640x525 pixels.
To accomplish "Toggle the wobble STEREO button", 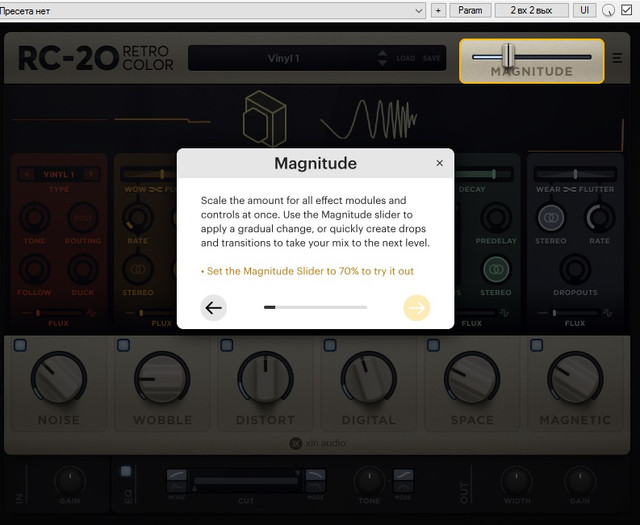I will pyautogui.click(x=138, y=269).
